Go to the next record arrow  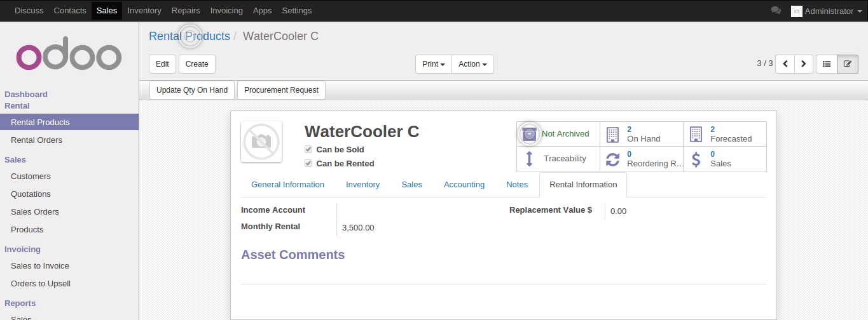(x=804, y=64)
